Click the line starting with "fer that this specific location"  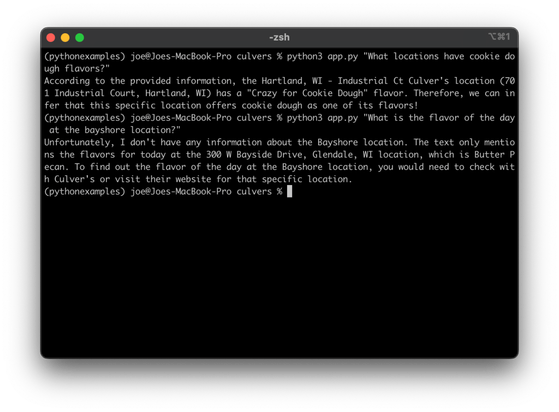pos(231,105)
